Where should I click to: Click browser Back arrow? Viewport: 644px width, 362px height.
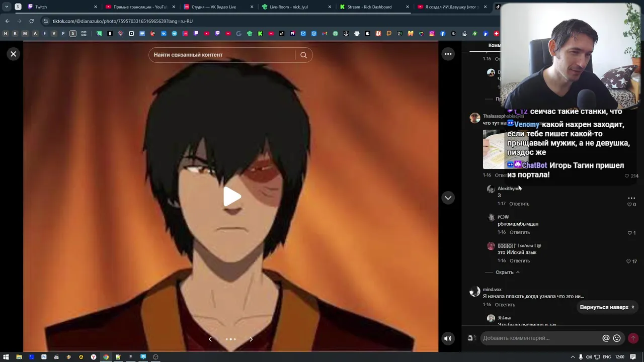click(x=7, y=21)
